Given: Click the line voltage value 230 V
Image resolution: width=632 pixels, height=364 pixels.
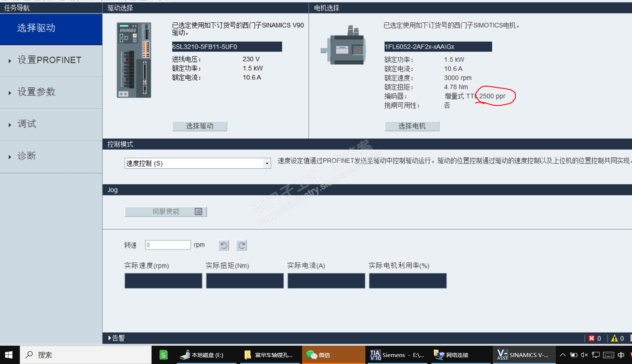Looking at the screenshot, I should pyautogui.click(x=251, y=59).
